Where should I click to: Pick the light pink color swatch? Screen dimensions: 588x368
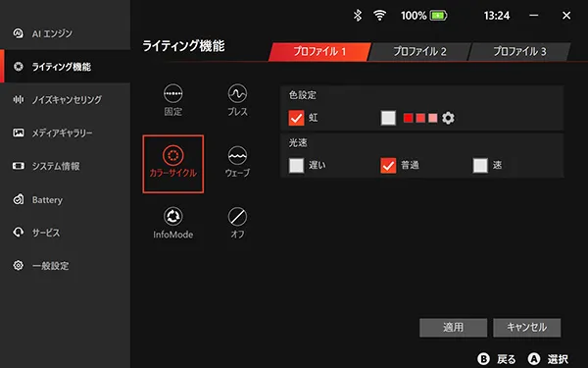tap(433, 118)
